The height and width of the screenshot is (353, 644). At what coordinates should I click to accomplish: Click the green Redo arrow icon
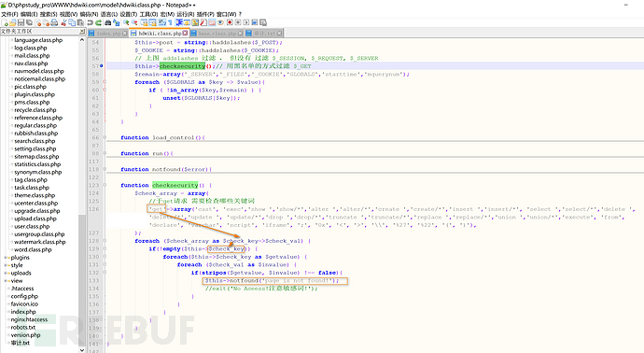[x=99, y=22]
